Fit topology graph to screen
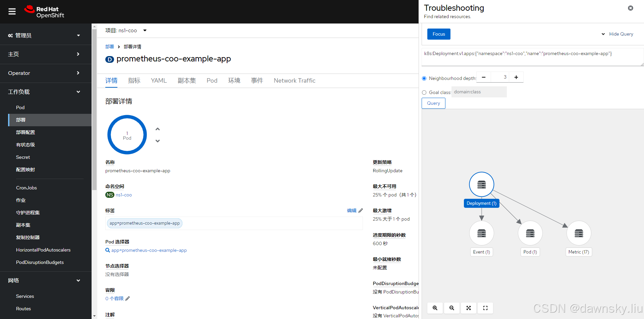 (x=468, y=308)
